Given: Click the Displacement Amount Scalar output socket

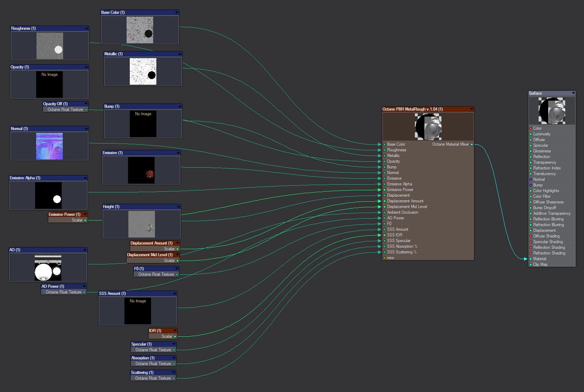Looking at the screenshot, I should click(178, 249).
